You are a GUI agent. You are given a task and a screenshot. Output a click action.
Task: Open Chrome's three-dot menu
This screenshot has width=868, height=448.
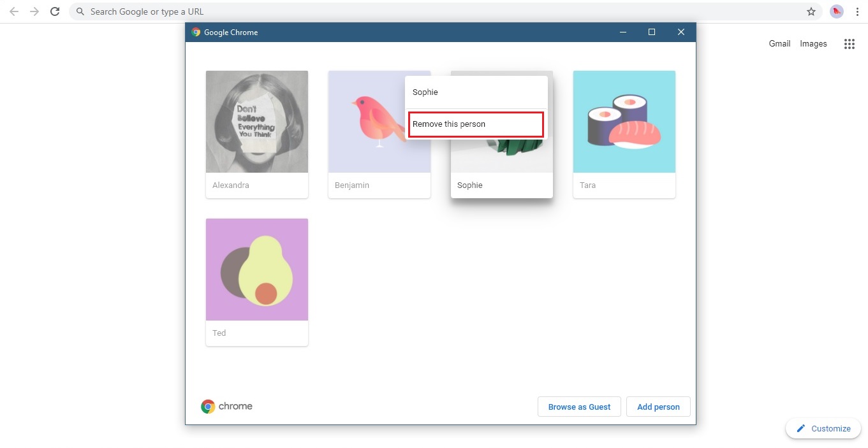point(857,11)
